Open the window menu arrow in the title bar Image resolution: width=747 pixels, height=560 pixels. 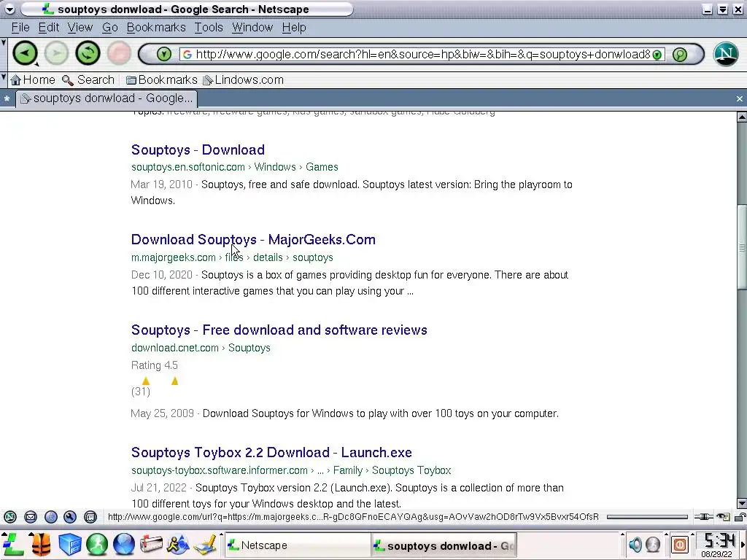[9, 9]
